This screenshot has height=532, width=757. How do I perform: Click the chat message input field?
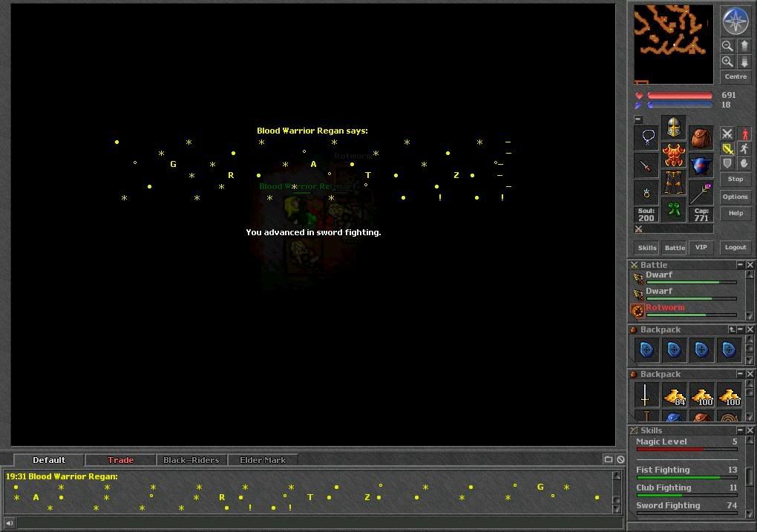click(x=320, y=522)
